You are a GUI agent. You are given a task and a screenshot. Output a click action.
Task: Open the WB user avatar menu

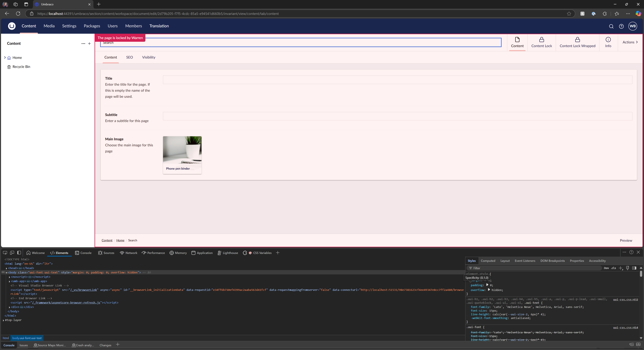633,26
